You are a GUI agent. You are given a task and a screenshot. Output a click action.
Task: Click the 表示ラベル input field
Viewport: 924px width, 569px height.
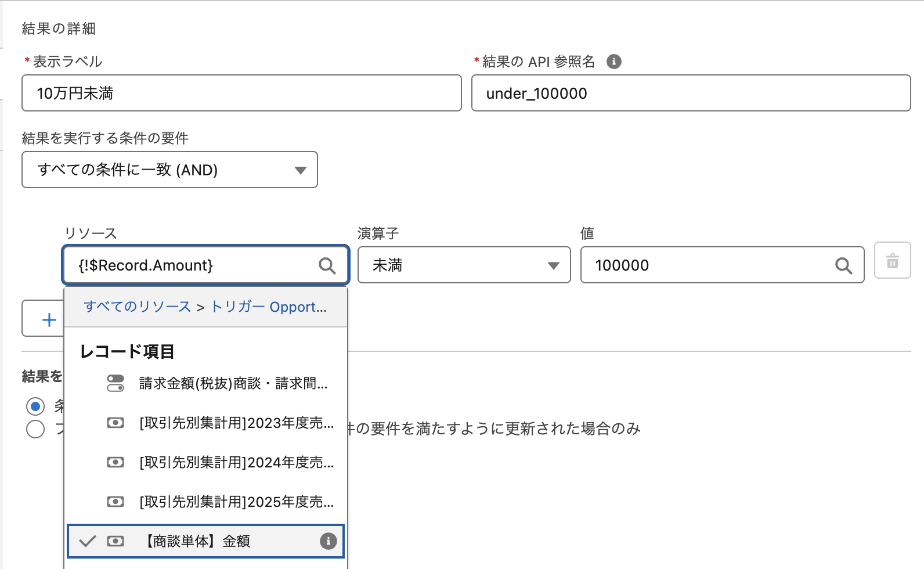click(x=241, y=93)
